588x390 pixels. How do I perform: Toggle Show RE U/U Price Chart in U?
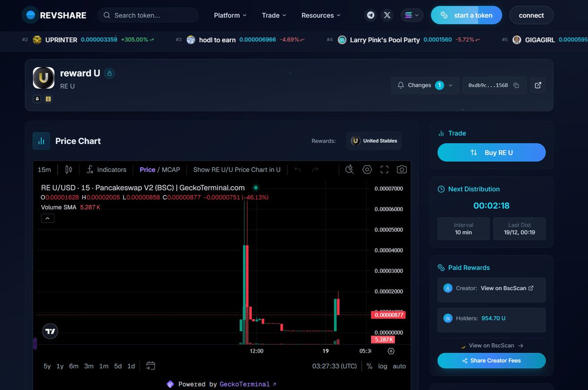(x=237, y=170)
